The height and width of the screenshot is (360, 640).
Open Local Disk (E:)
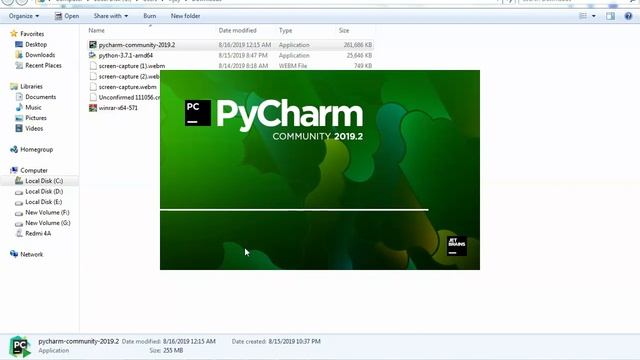click(x=43, y=202)
